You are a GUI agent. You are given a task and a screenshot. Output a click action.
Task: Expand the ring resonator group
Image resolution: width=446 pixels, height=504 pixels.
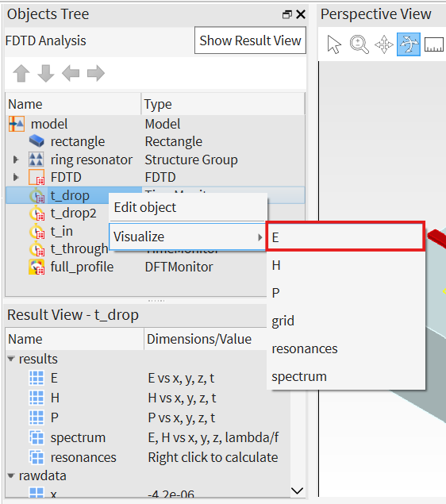[x=15, y=160]
